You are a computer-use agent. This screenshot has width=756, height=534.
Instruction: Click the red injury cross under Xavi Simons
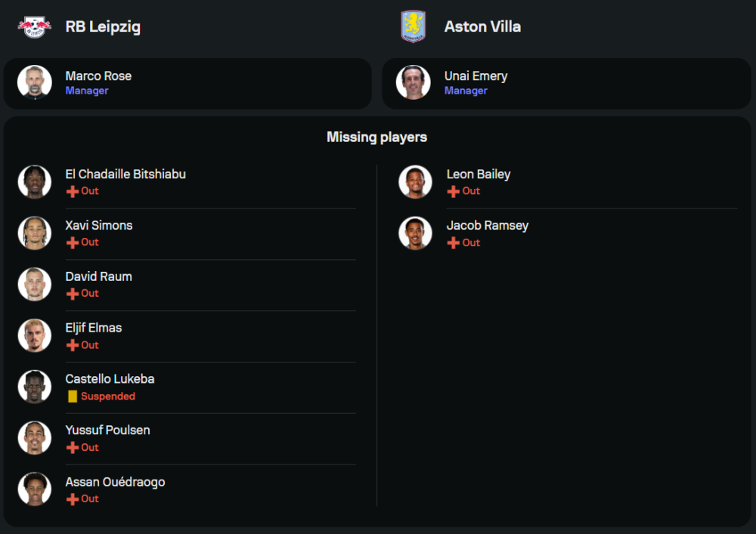(73, 242)
